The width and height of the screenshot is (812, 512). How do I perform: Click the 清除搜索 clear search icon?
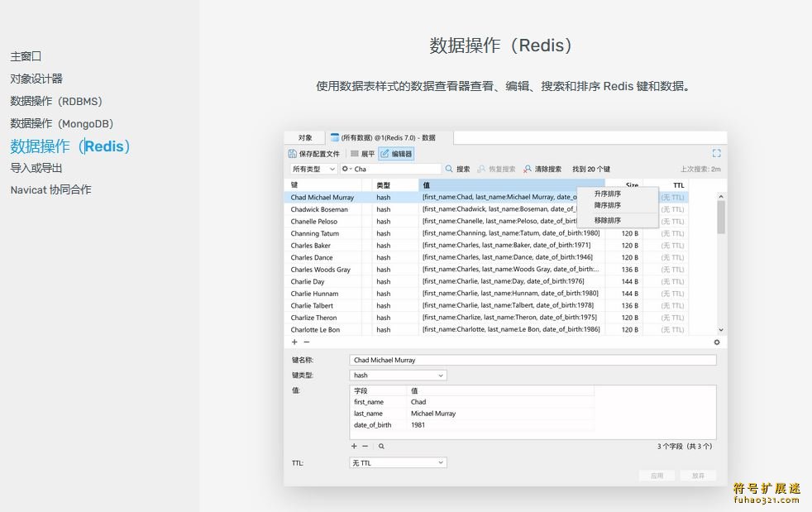tap(528, 169)
